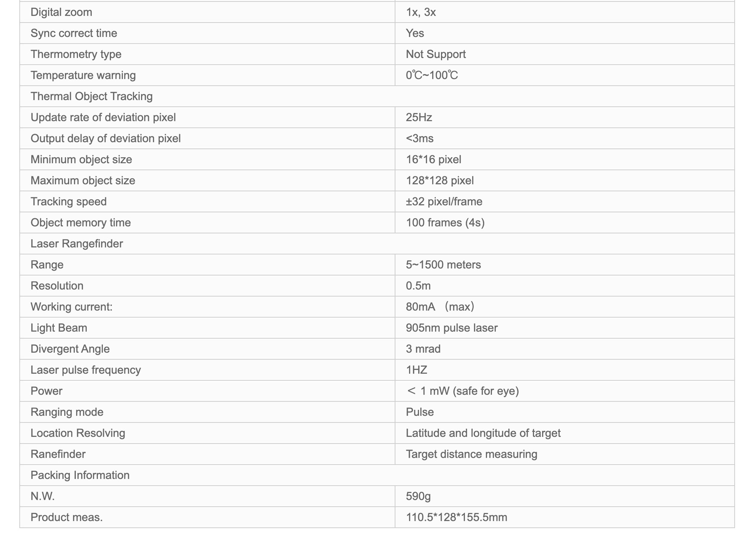Click the "Minimum object size" label
Screen dimensions: 756x554
(x=81, y=160)
